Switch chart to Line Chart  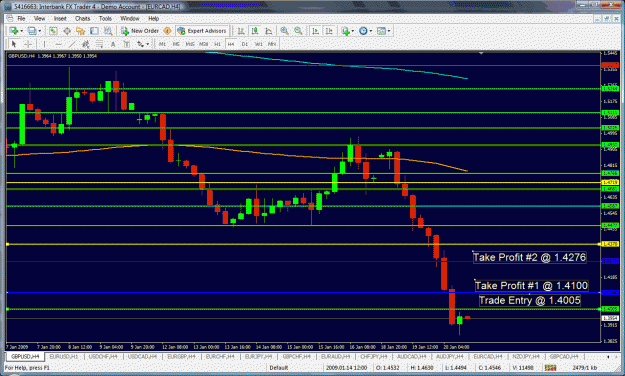[269, 31]
